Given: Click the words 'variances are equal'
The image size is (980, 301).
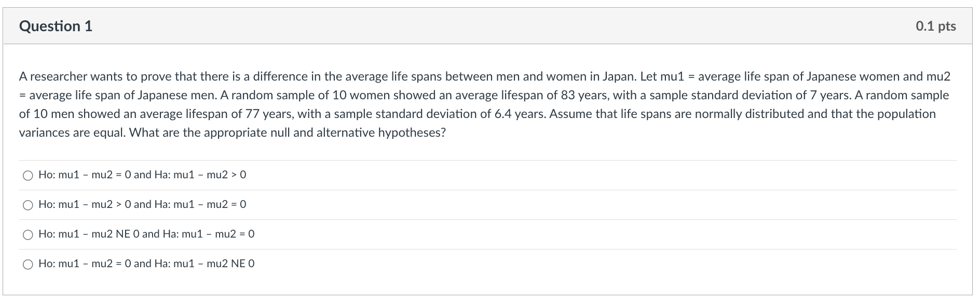Looking at the screenshot, I should pyautogui.click(x=72, y=133).
